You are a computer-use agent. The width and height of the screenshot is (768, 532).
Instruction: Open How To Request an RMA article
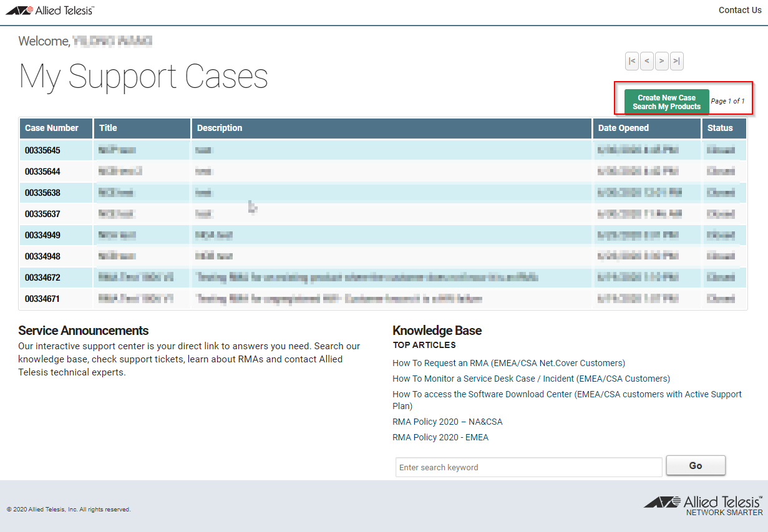click(508, 363)
